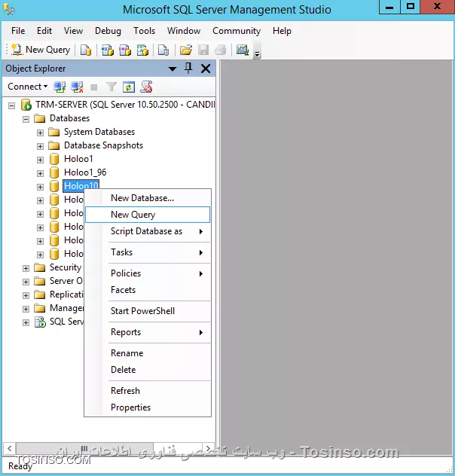Start an Analysis Services DMX query
Image resolution: width=455 pixels, height=476 pixels.
pos(125,50)
